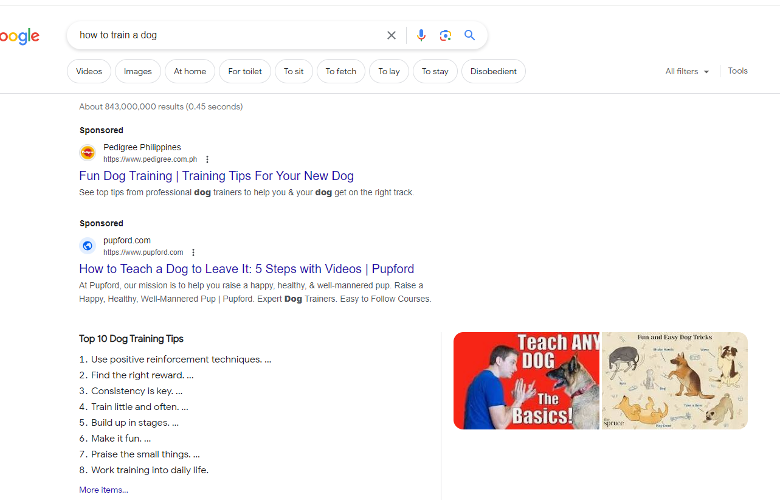Click 'More items...' under training tips

tap(103, 490)
